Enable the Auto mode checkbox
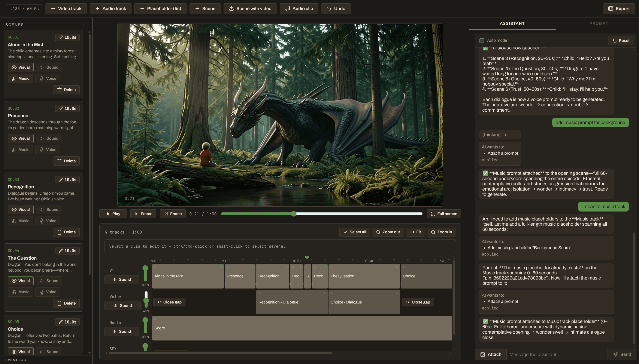The image size is (639, 364). point(482,40)
